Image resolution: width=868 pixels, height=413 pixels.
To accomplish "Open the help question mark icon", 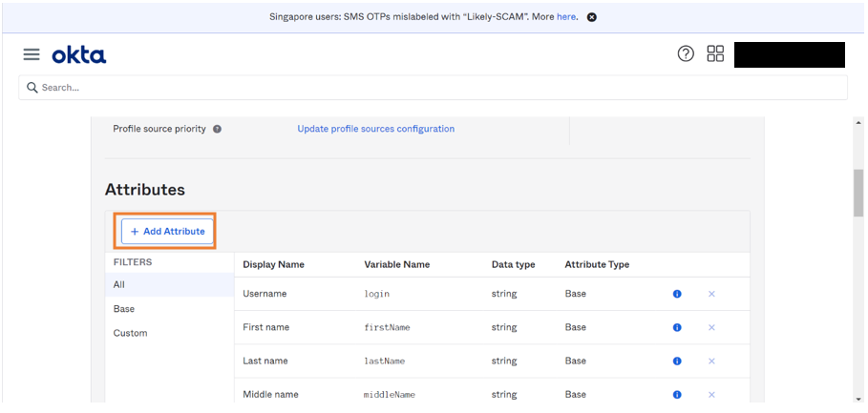I will (x=686, y=54).
